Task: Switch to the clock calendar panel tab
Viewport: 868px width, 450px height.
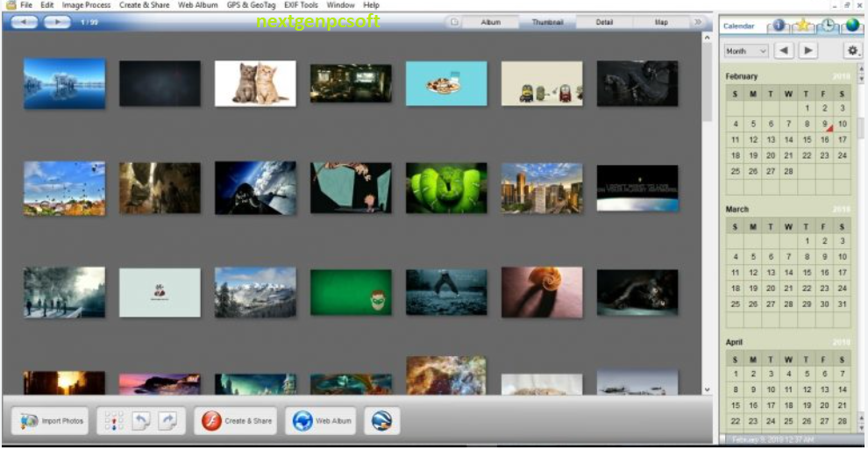Action: click(827, 25)
